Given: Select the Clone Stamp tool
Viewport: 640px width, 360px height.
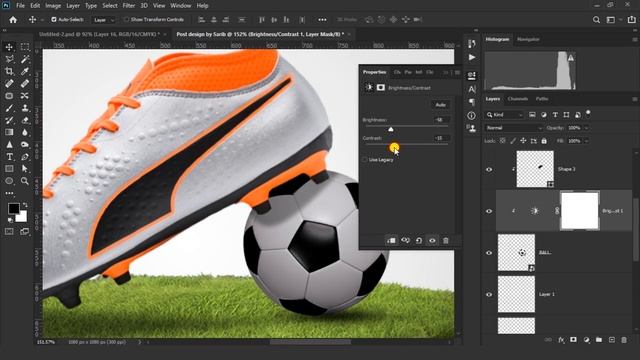Looking at the screenshot, I should pos(25,108).
